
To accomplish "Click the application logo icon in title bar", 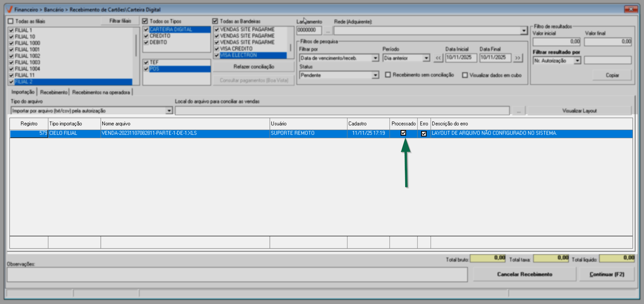I will click(x=9, y=9).
